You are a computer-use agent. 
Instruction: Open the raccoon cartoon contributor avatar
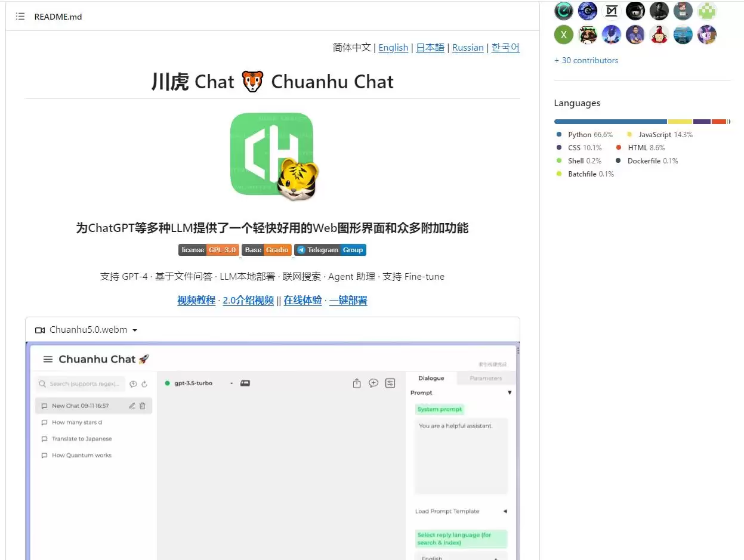click(x=588, y=35)
